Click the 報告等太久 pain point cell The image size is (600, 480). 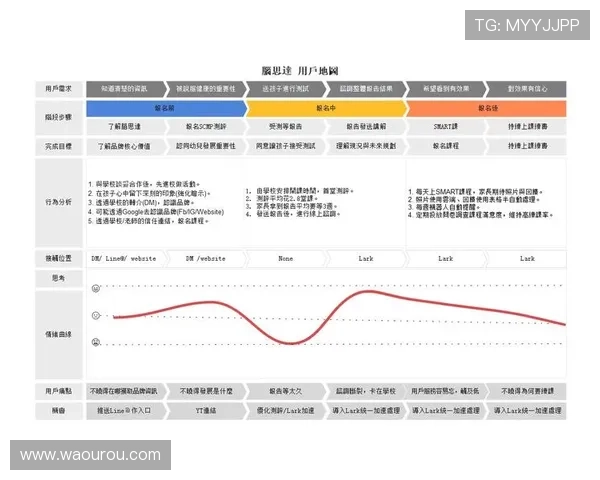285,391
